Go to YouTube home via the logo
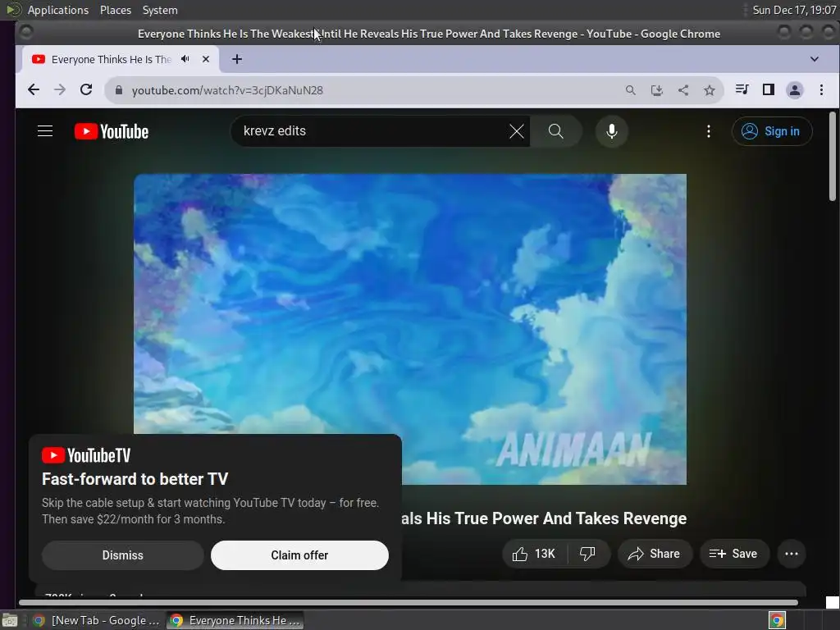 click(x=112, y=131)
